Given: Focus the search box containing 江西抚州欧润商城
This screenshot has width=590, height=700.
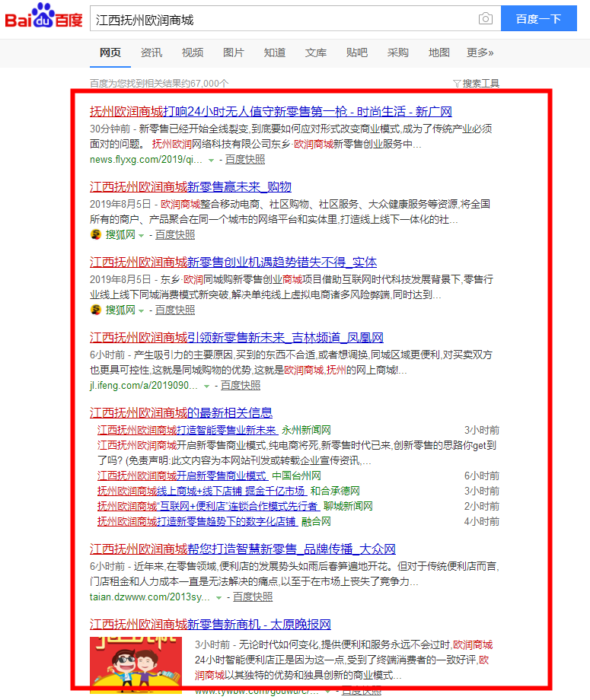Looking at the screenshot, I should click(282, 19).
